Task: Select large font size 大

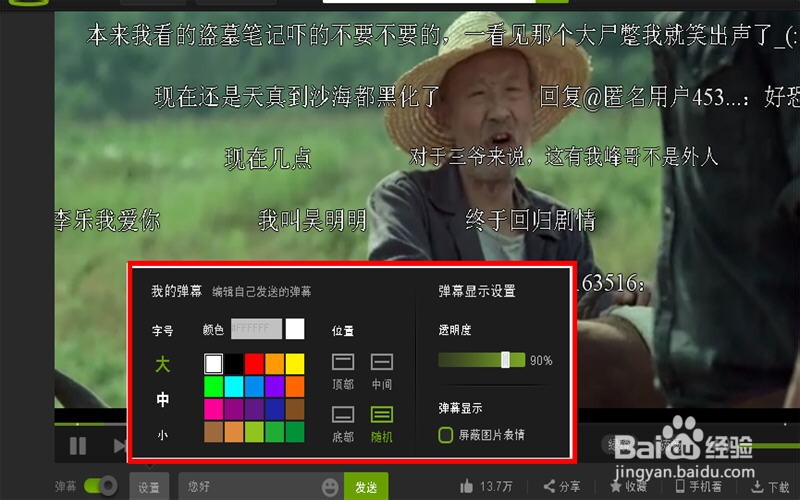Action: click(162, 364)
